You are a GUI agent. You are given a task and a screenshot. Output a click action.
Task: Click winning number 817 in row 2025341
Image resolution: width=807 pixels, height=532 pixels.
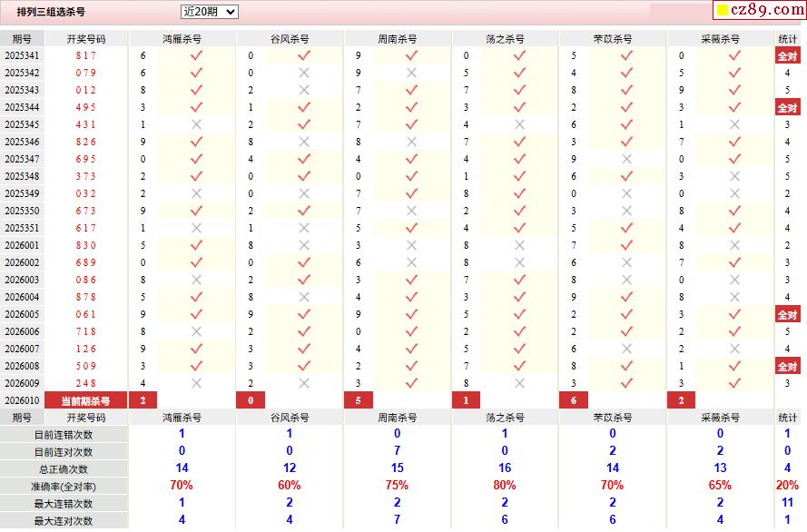tap(86, 55)
